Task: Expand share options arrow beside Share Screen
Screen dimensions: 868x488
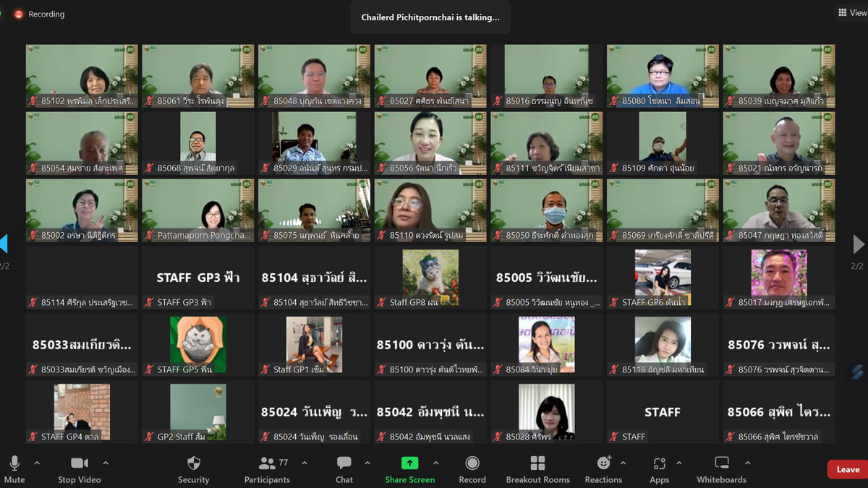Action: point(436,463)
